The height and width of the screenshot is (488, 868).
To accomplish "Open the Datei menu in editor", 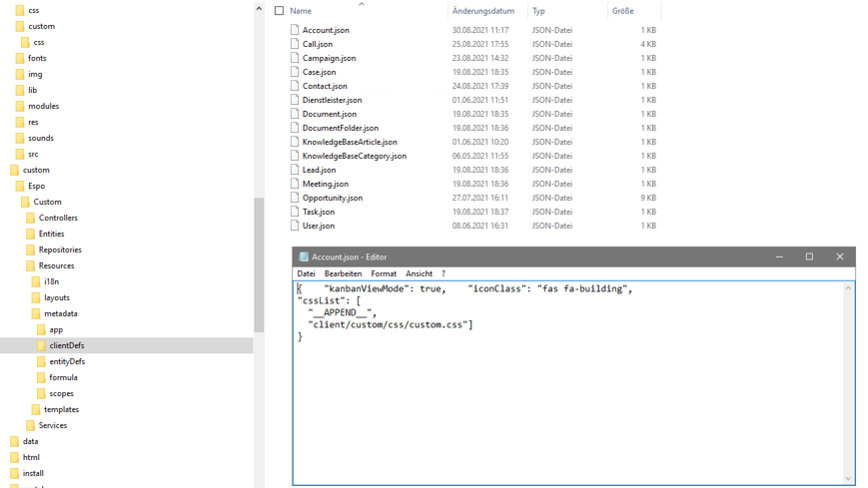I will pos(306,273).
